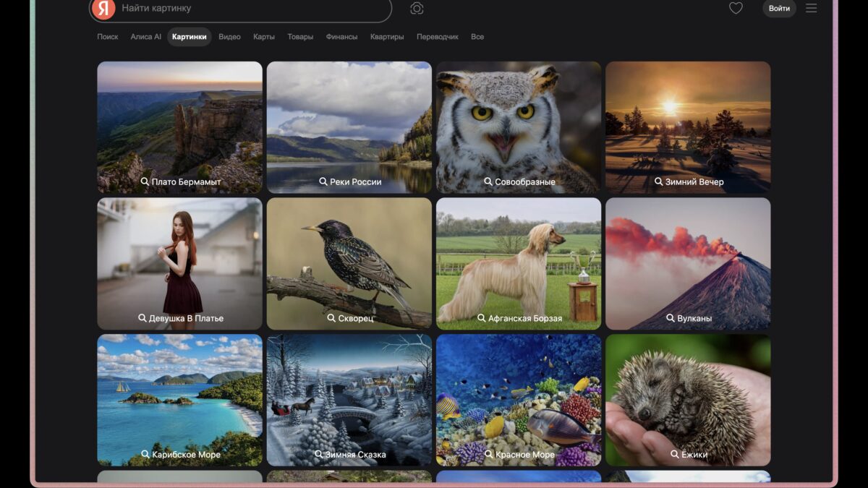
Task: Open the Зимняя Сказка thumbnail
Action: coord(349,400)
